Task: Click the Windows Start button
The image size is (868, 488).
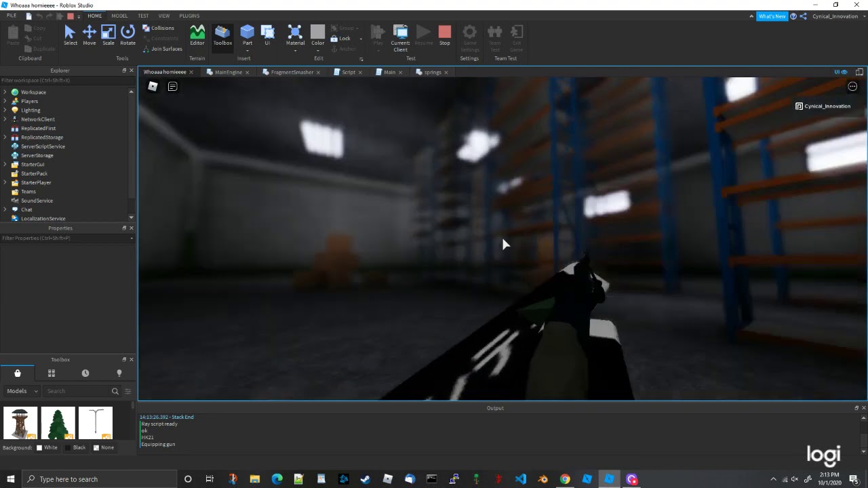Action: (x=10, y=479)
